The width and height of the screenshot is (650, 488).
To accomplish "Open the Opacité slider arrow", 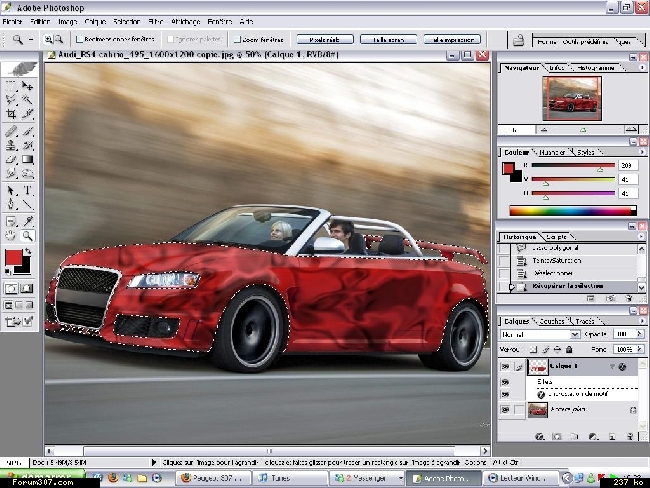I will point(640,334).
